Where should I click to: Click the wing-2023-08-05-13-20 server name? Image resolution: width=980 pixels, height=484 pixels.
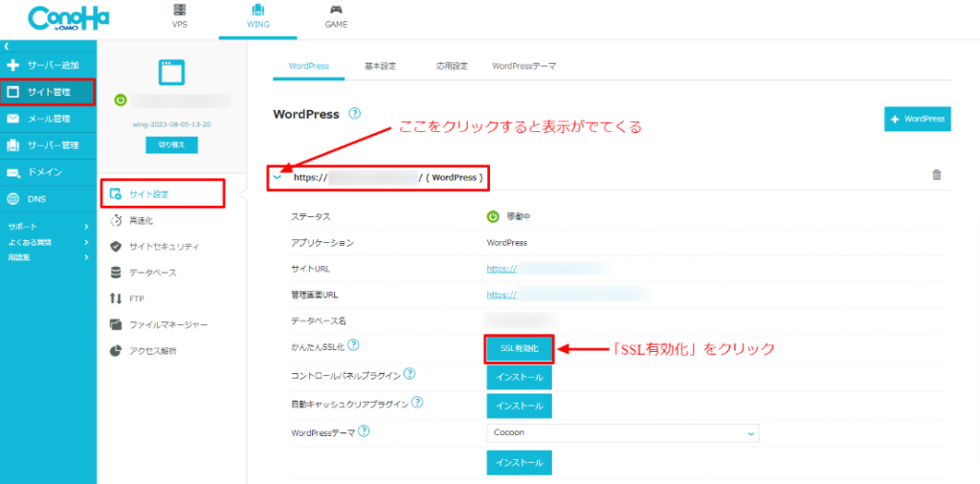[x=171, y=123]
